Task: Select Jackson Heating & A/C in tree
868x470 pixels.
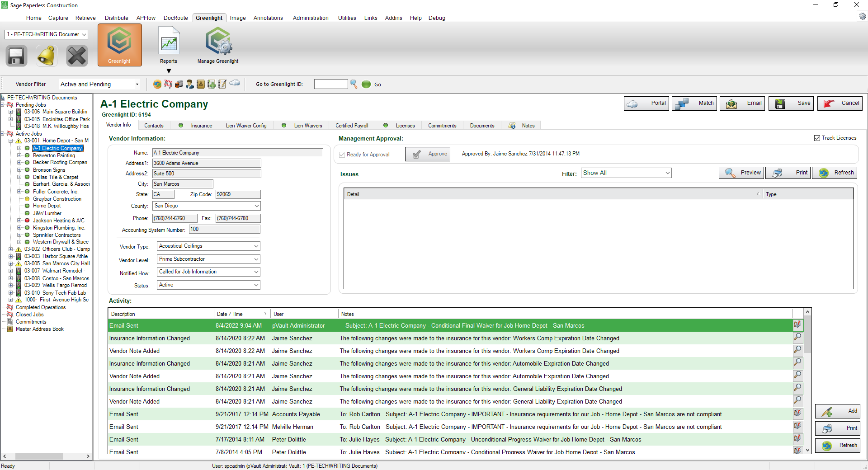Action: coord(58,221)
